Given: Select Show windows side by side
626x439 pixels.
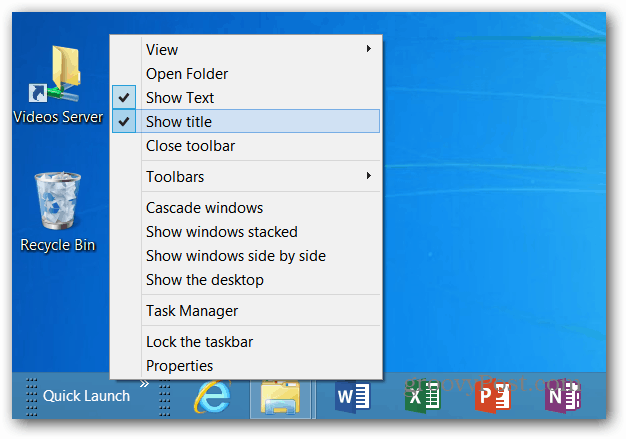Looking at the screenshot, I should (246, 255).
